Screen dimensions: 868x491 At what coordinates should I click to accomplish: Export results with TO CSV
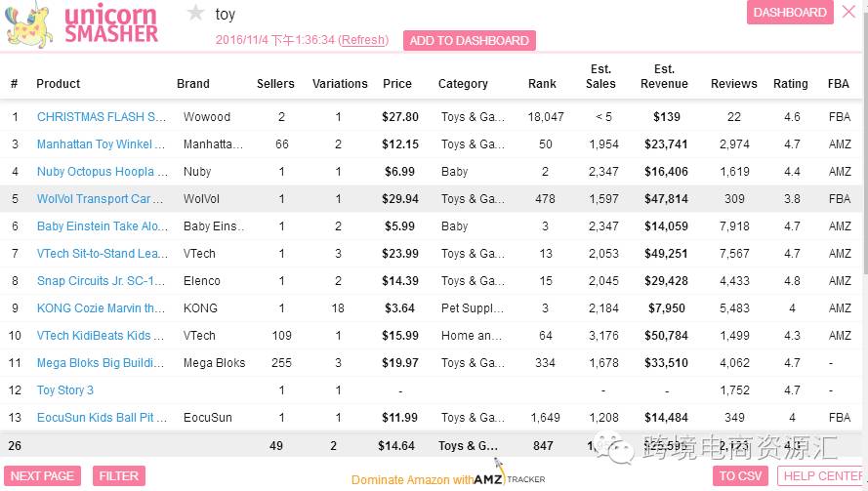pos(740,476)
